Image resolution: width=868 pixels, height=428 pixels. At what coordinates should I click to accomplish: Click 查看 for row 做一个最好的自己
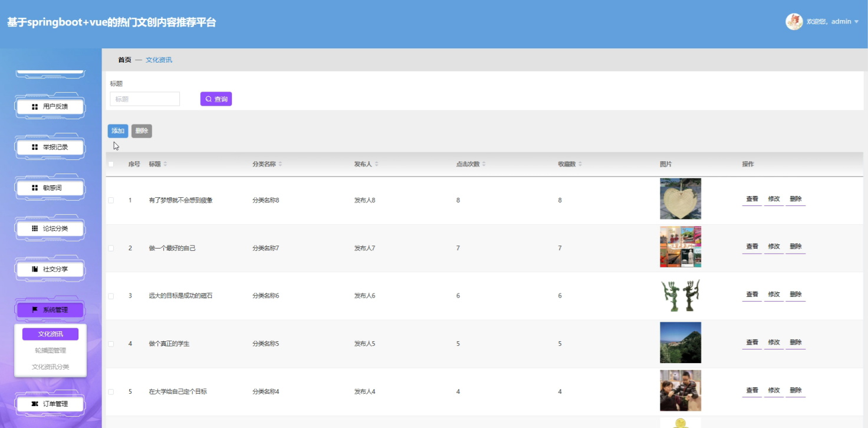point(752,247)
